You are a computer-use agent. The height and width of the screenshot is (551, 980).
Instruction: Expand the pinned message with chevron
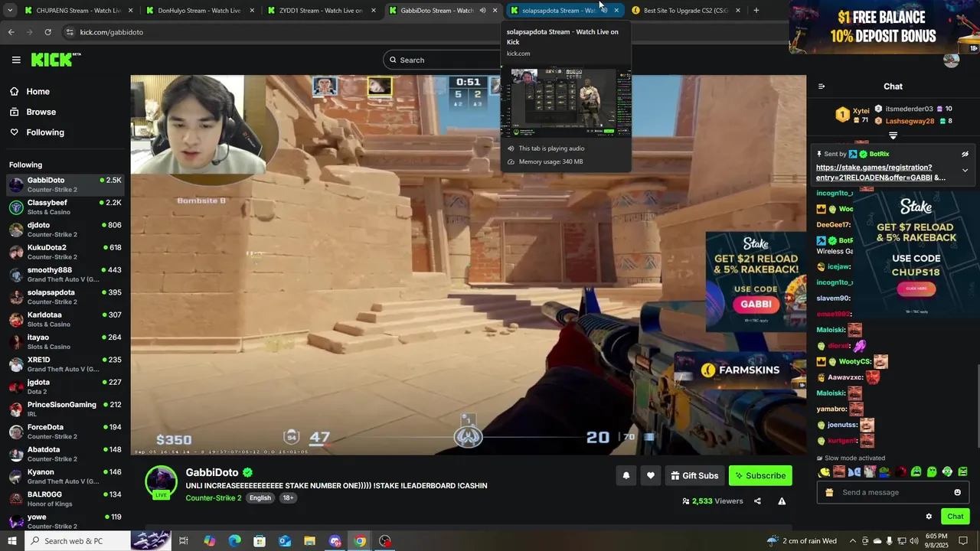(965, 171)
